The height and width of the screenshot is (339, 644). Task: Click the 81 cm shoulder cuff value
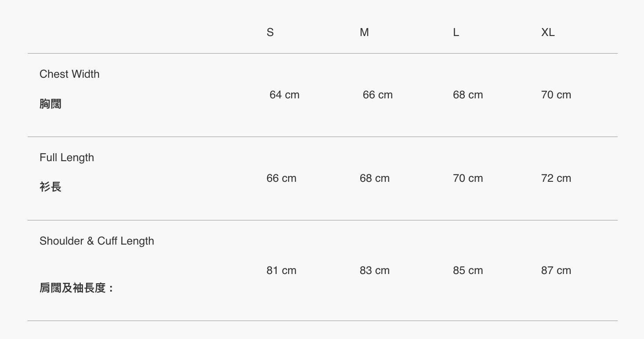(x=282, y=270)
